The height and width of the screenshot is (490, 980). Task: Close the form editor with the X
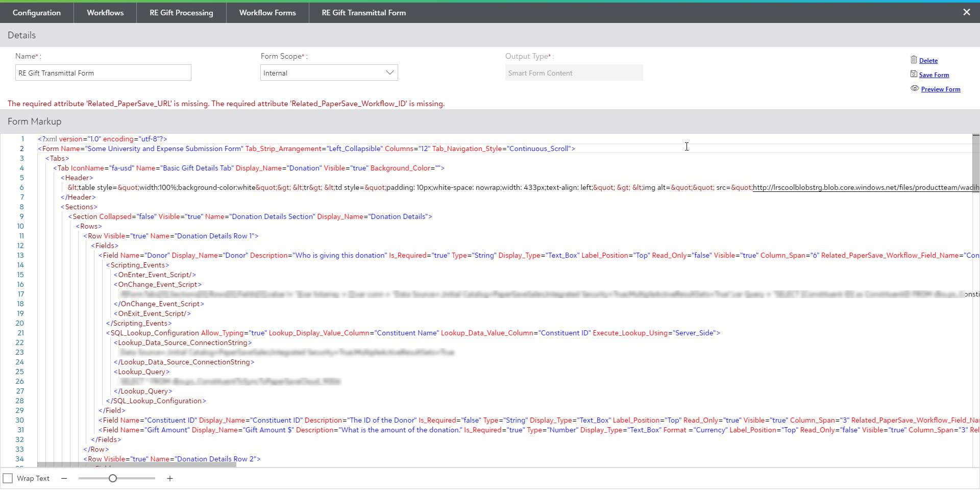[966, 12]
